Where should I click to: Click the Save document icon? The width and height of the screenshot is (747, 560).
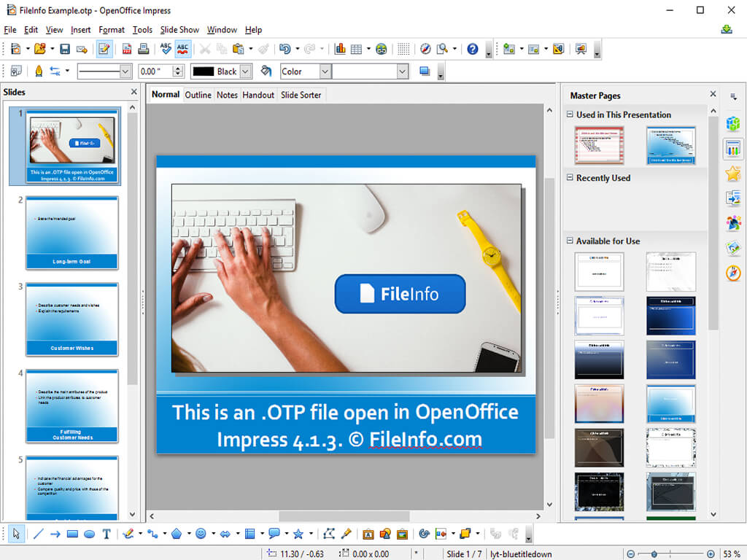[65, 49]
